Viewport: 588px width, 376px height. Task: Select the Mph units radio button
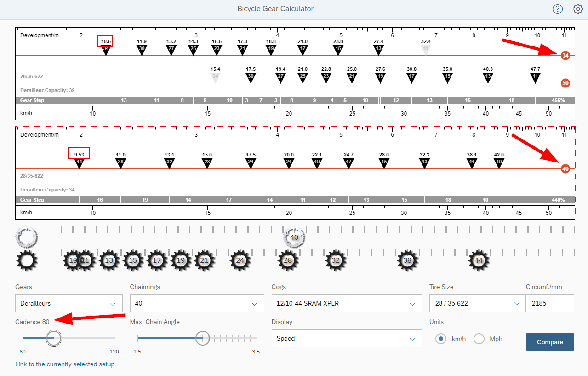[x=480, y=339]
